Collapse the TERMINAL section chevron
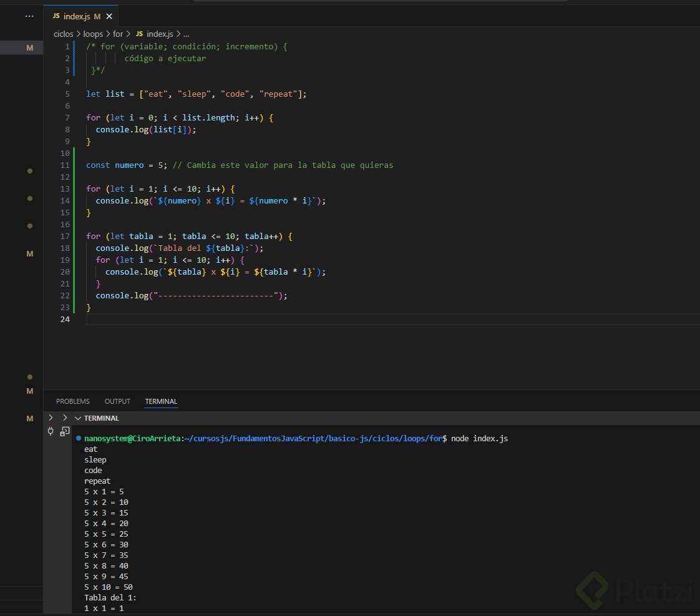 pos(78,418)
